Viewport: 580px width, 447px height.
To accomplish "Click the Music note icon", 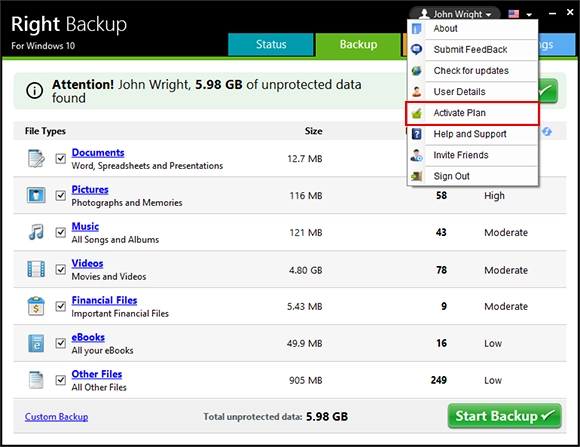I will [x=36, y=232].
